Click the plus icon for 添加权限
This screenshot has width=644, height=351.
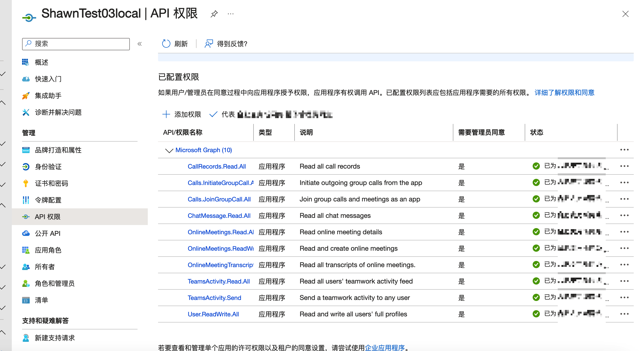coord(166,114)
